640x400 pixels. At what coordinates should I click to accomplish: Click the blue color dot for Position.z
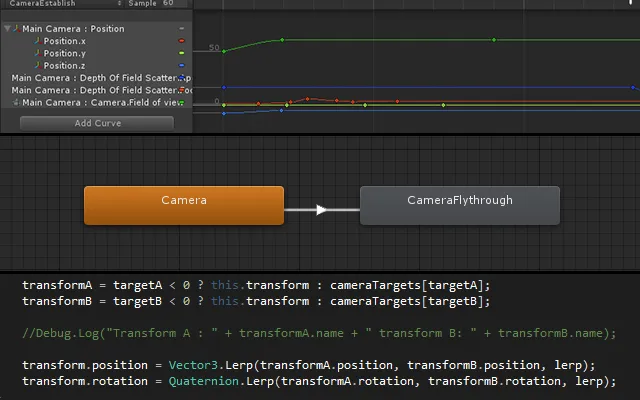pyautogui.click(x=182, y=65)
